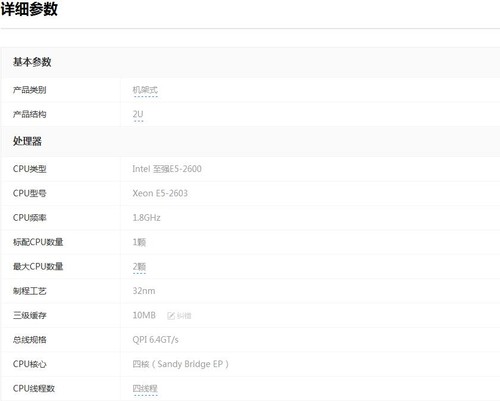Open the 四线程 CPU threads link
This screenshot has width=500, height=401.
(x=145, y=389)
